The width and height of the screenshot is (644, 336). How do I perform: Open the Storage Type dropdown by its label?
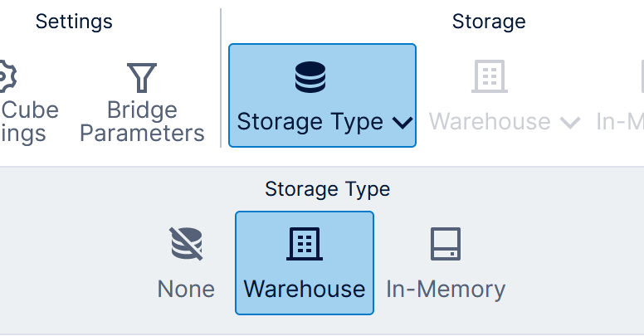click(x=310, y=122)
